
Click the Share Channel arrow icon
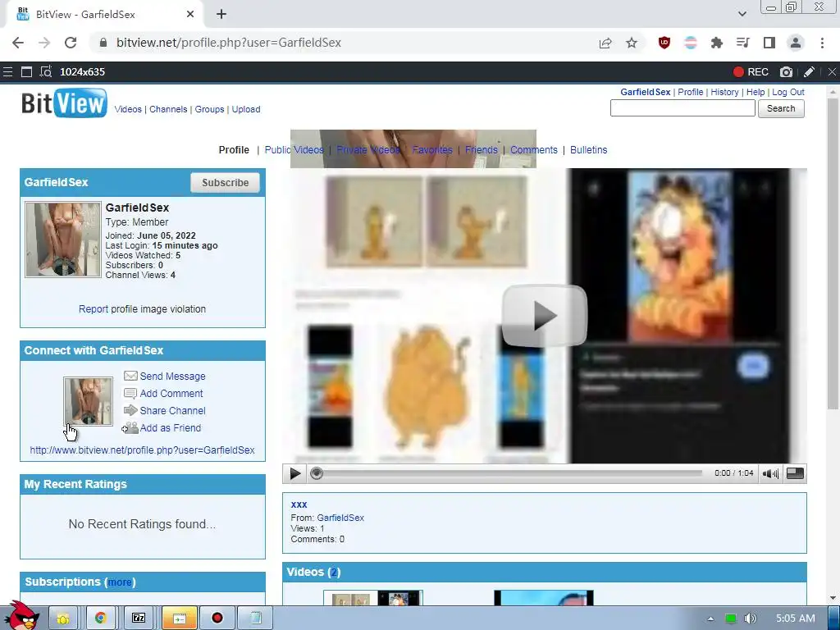pos(130,410)
